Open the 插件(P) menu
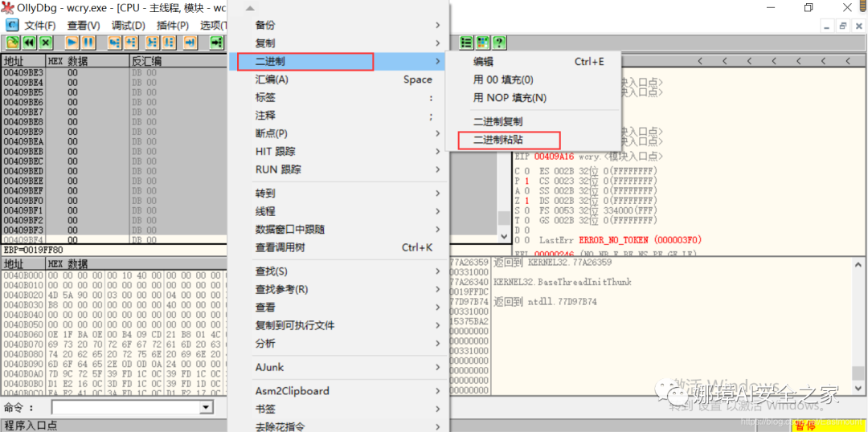868x432 pixels. (173, 26)
